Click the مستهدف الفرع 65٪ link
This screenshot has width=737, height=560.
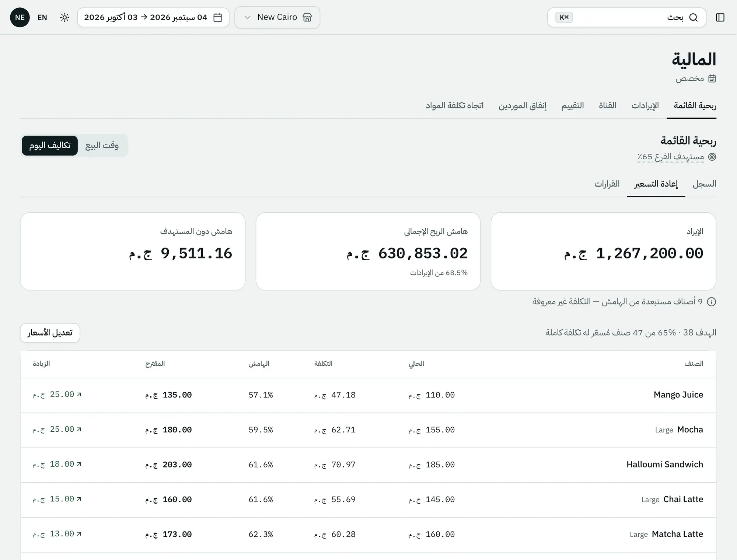pos(670,157)
